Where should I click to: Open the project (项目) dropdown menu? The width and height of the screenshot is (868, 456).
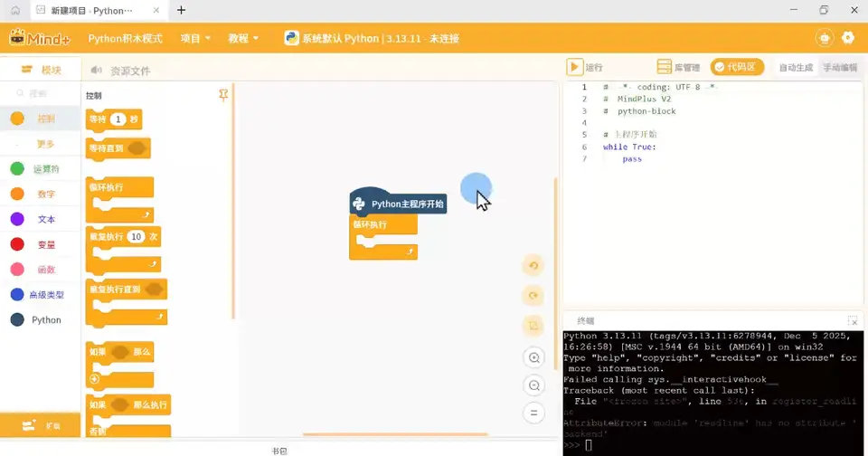[x=195, y=38]
